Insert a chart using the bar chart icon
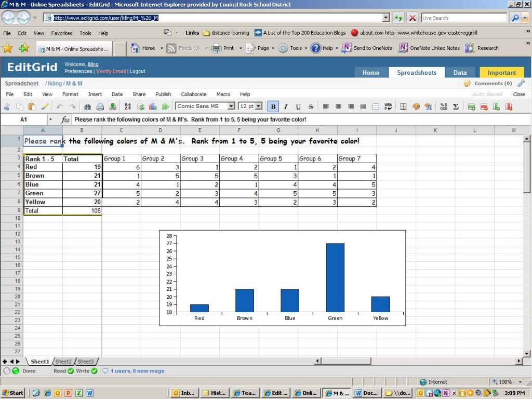This screenshot has width=532, height=399. [153, 107]
